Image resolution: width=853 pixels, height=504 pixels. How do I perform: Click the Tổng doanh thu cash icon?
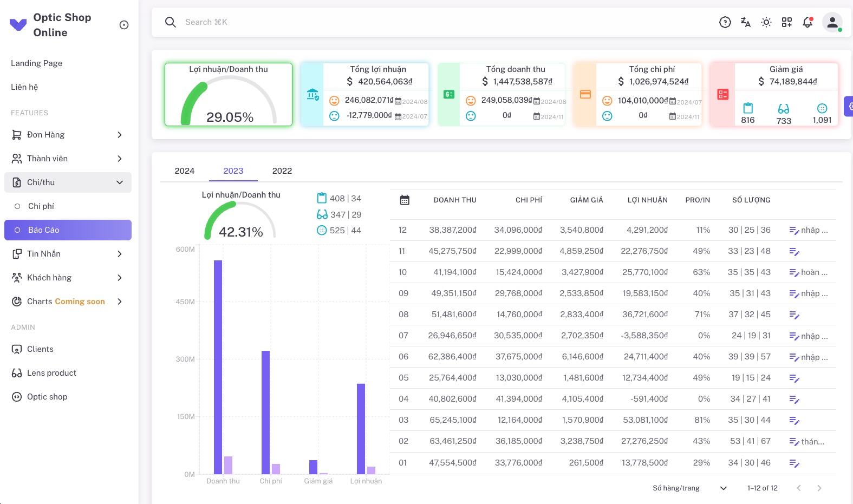coord(449,94)
